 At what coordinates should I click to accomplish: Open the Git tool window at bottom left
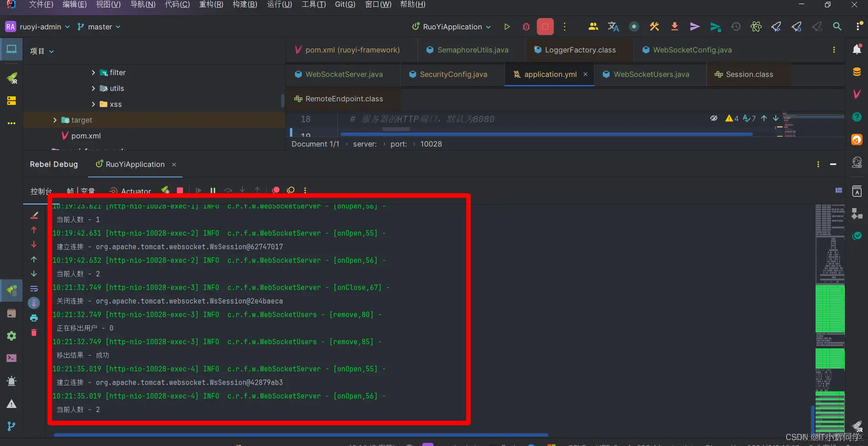click(12, 426)
